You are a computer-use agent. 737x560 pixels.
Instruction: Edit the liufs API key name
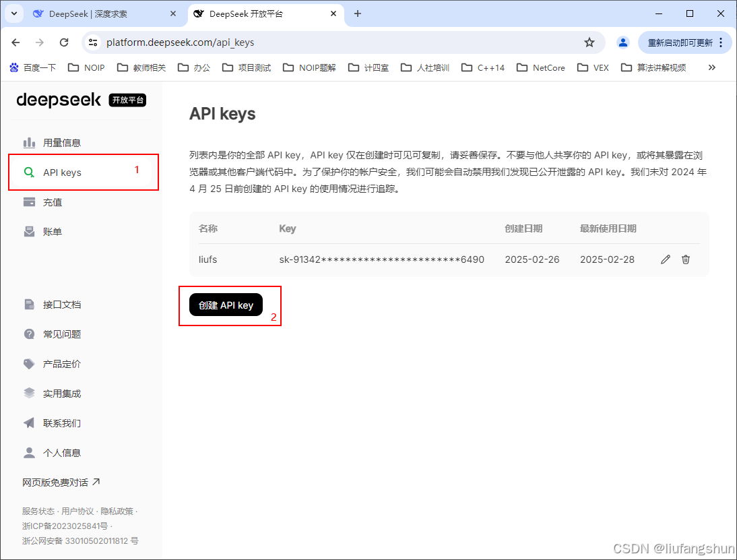[x=665, y=259]
